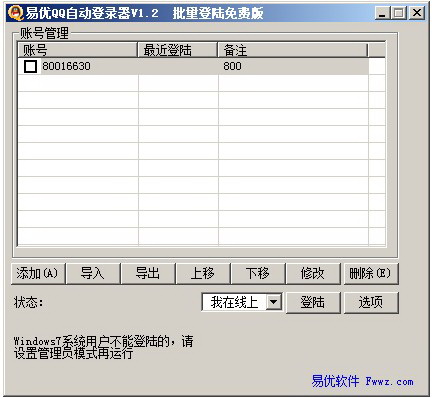Maximize the 易优QQ自动登录器 window
The width and height of the screenshot is (432, 398).
[x=399, y=13]
